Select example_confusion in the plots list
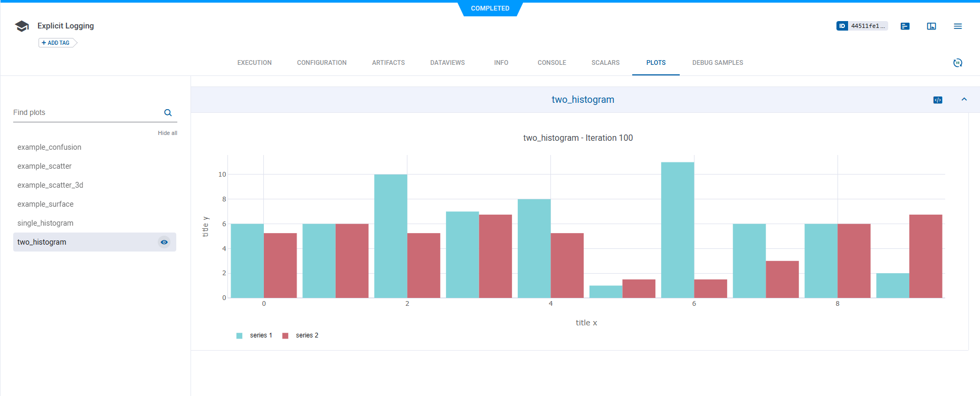The width and height of the screenshot is (980, 396). (x=49, y=147)
